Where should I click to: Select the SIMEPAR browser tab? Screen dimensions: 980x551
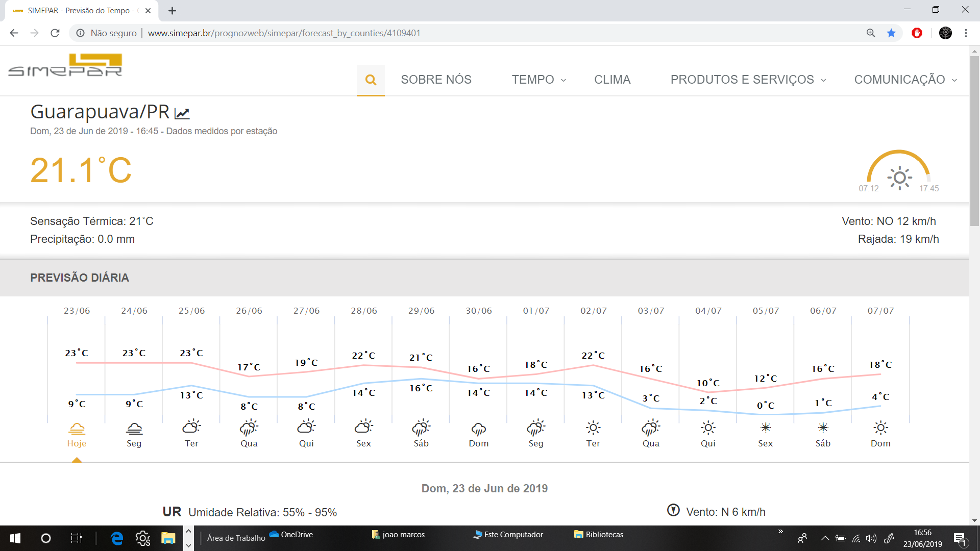click(82, 11)
